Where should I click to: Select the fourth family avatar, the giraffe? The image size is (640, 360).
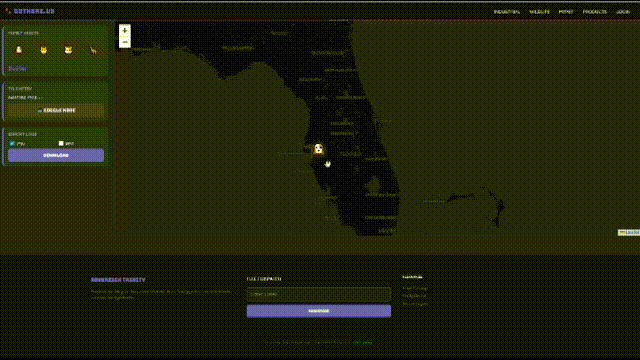click(x=93, y=50)
